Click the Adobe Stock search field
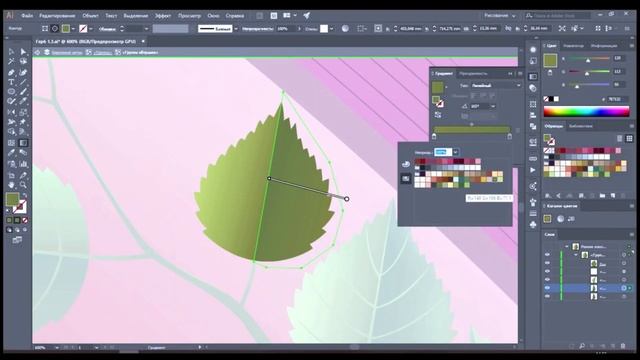 pos(558,16)
